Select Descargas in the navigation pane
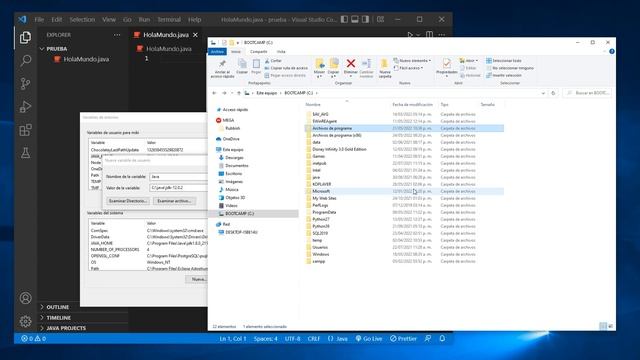This screenshot has width=640, height=360. pos(234,158)
